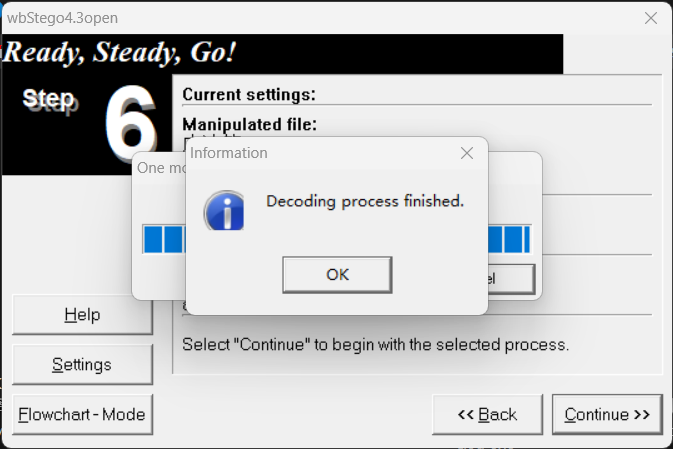Screen dimensions: 673x449
Task: Open the Settings button
Action: tap(82, 365)
